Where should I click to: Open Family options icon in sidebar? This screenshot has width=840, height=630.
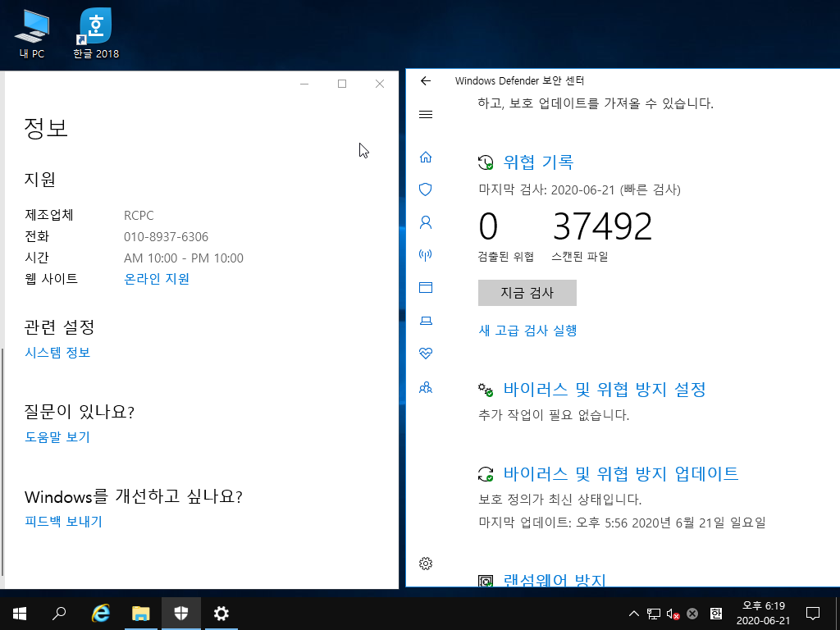click(x=426, y=387)
